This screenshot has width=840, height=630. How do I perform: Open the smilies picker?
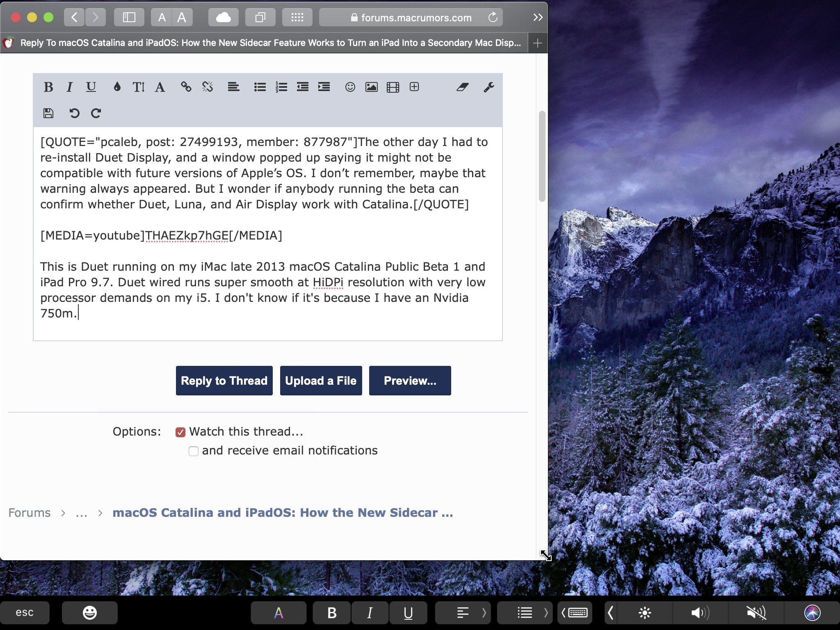350,87
